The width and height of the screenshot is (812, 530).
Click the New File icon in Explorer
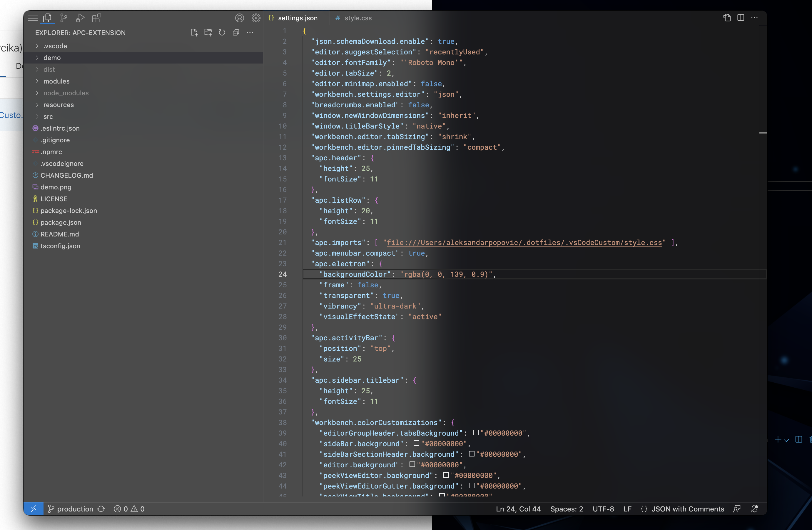click(x=194, y=32)
